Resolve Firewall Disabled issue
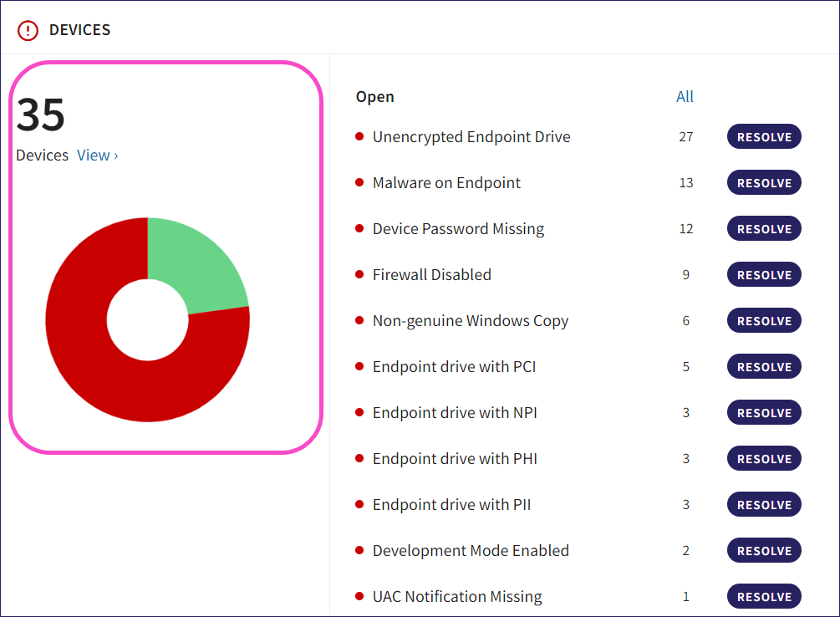Viewport: 840px width, 617px height. [x=764, y=275]
